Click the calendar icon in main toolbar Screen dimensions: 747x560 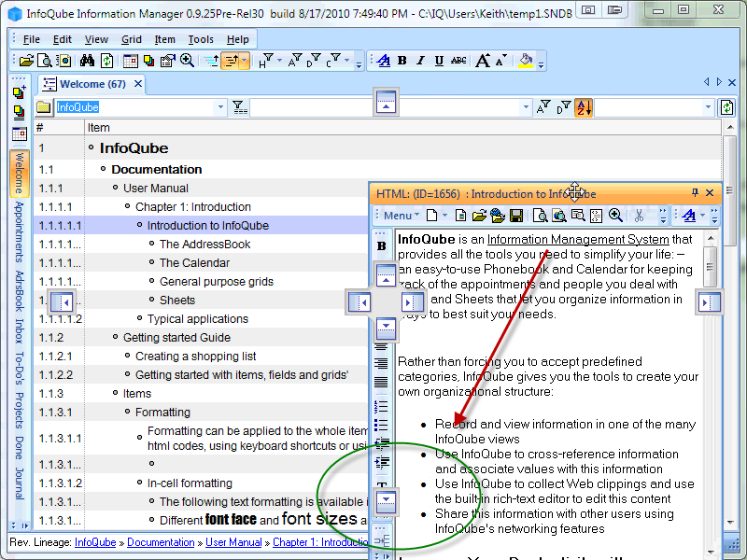[x=131, y=61]
